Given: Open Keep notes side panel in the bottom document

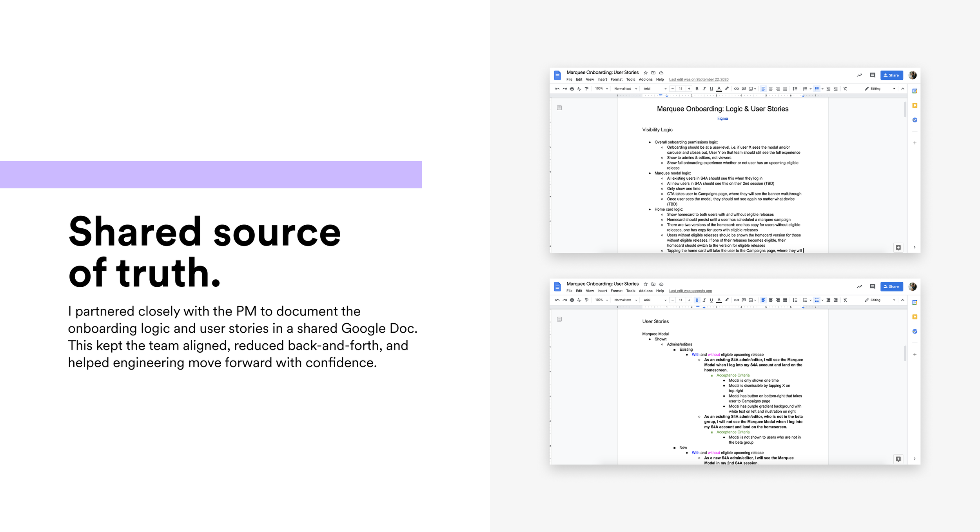Looking at the screenshot, I should (x=915, y=317).
